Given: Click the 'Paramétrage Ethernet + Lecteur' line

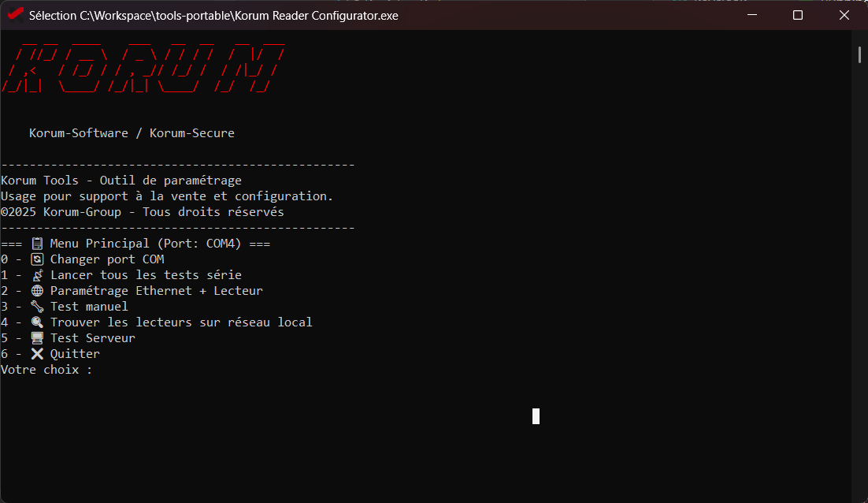Looking at the screenshot, I should click(x=132, y=291).
